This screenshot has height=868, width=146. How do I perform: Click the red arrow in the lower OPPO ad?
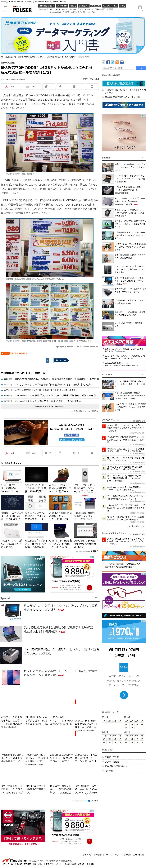point(89,841)
